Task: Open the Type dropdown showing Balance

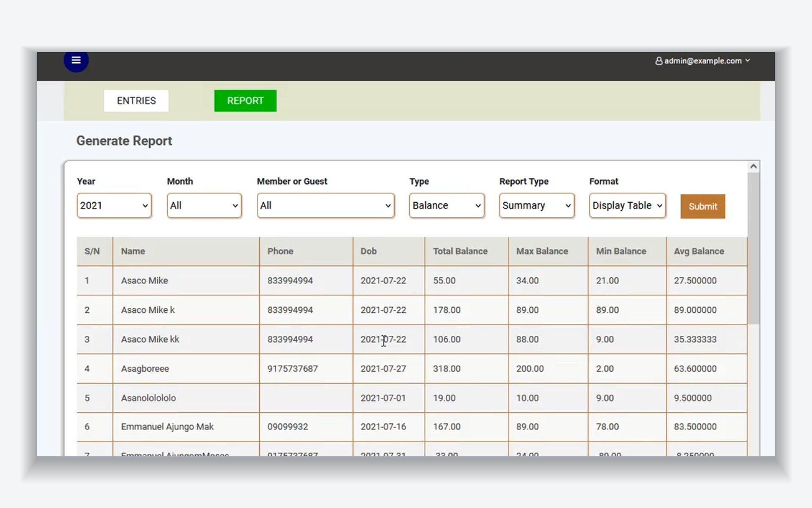Action: (x=447, y=206)
